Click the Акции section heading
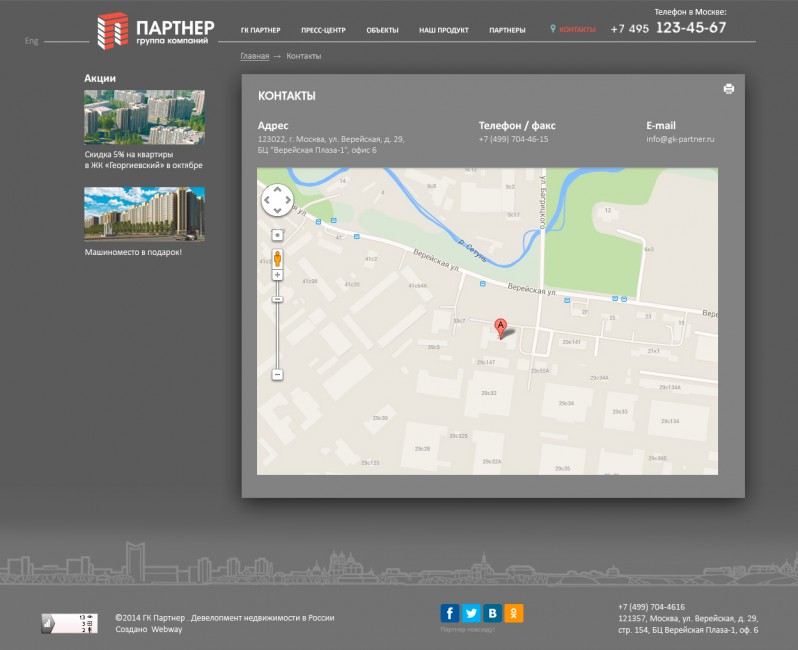The image size is (798, 650). coord(100,78)
